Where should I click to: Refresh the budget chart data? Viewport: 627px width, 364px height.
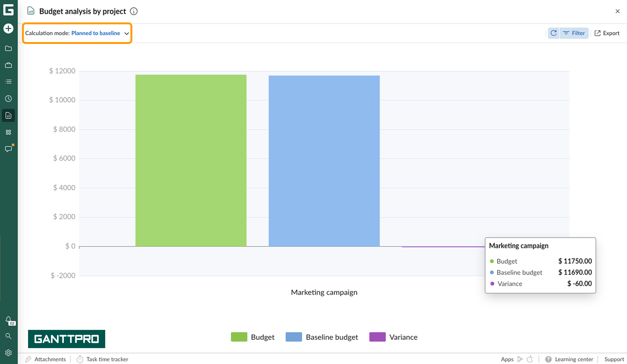point(553,33)
